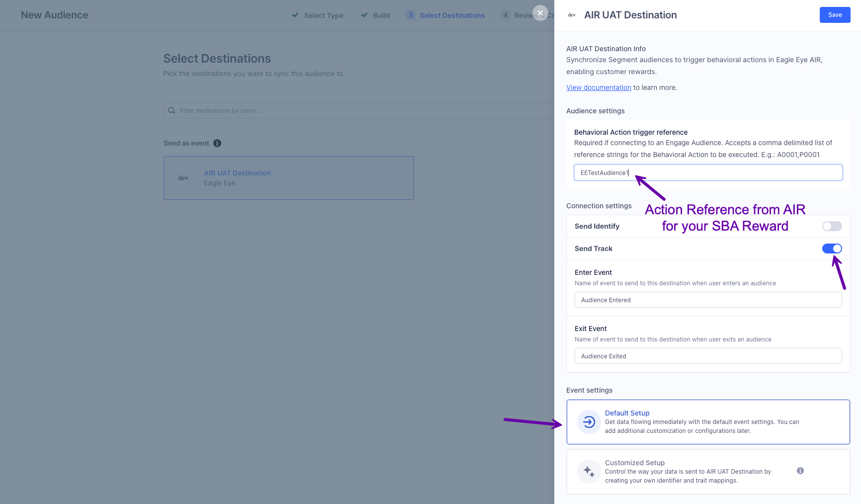Screen dimensions: 861x504
Task: Click the Select Destinations page heading
Action: click(217, 59)
